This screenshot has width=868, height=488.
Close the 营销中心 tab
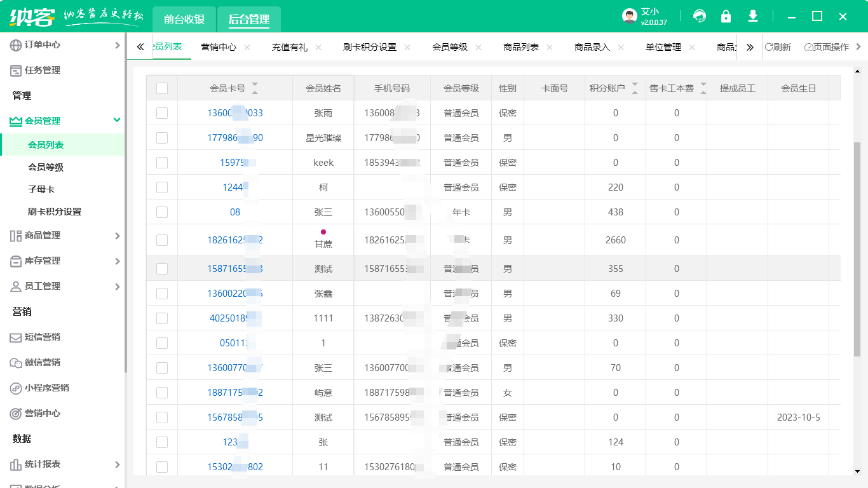(247, 48)
